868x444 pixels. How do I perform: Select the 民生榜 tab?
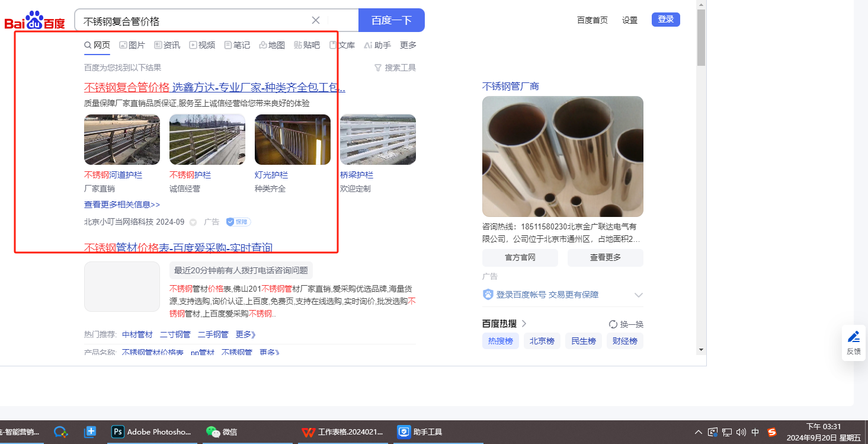(584, 341)
